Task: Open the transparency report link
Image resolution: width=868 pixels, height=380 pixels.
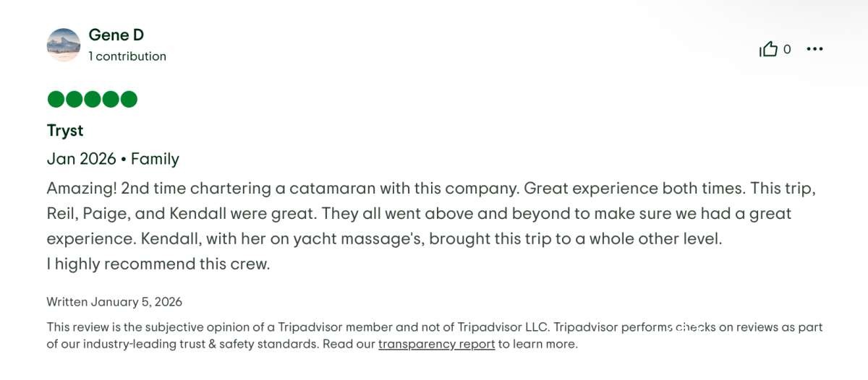Action: (x=436, y=344)
